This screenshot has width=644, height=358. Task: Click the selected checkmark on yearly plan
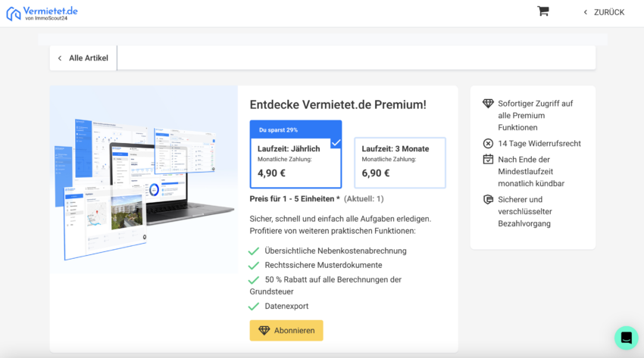(336, 143)
